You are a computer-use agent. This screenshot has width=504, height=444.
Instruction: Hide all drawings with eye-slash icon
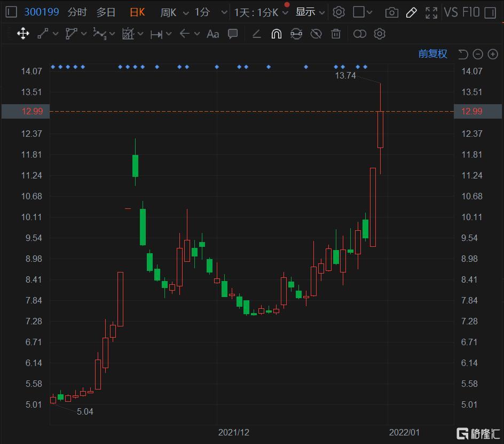tap(316, 34)
